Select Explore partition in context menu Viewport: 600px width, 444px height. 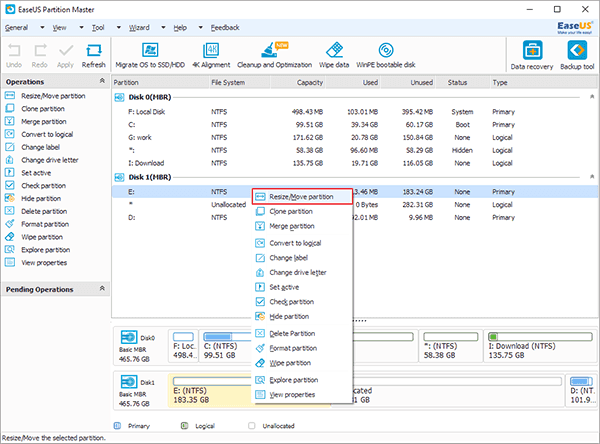pos(302,380)
